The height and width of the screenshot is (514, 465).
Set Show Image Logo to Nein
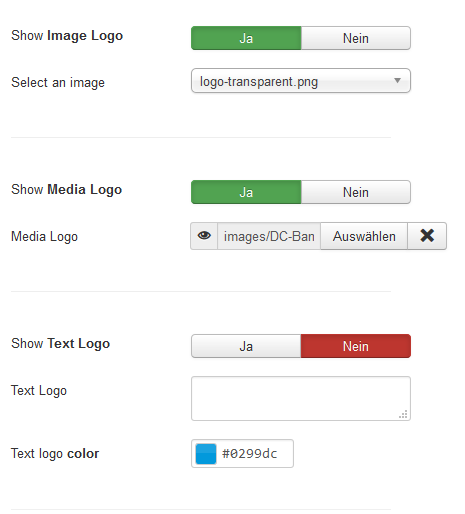[x=356, y=38]
